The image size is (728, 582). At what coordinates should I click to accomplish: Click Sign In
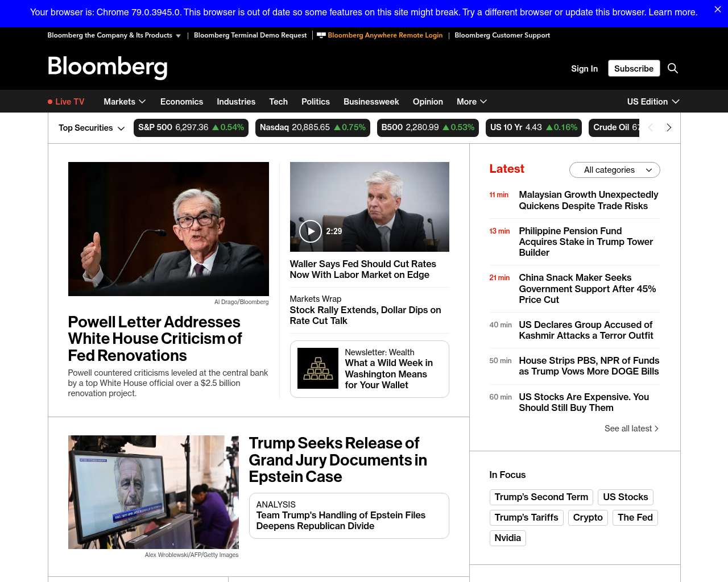point(584,68)
